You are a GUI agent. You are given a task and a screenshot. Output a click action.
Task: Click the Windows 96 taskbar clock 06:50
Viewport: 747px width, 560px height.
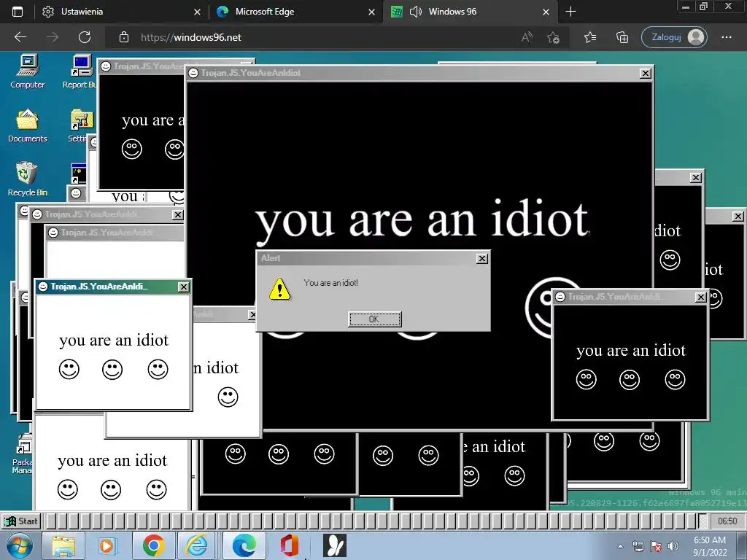point(727,521)
